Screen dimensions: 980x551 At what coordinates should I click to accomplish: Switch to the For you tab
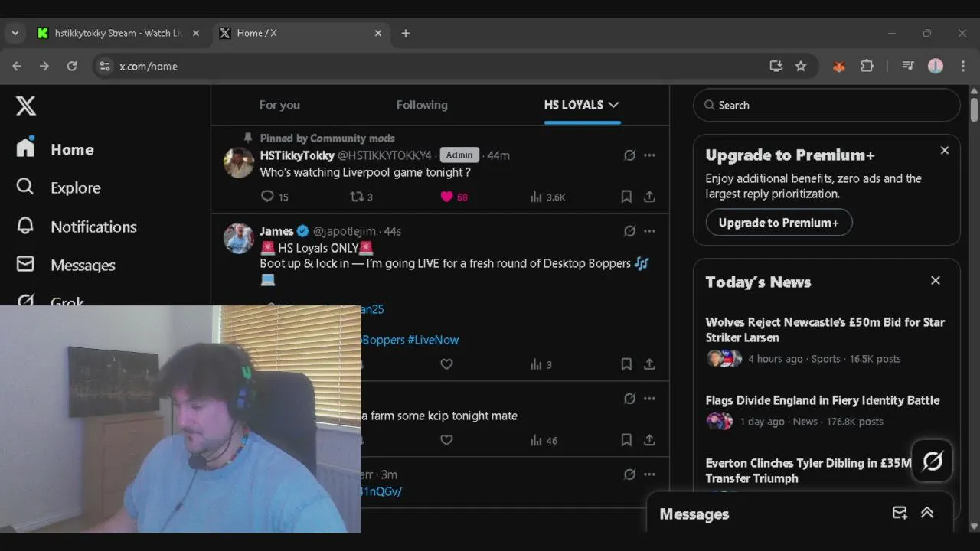(279, 105)
